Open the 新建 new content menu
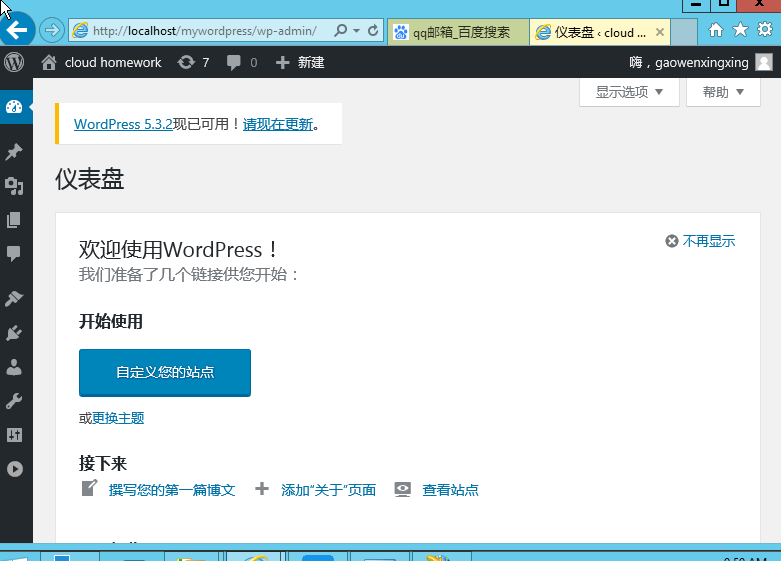The height and width of the screenshot is (561, 781). 300,62
